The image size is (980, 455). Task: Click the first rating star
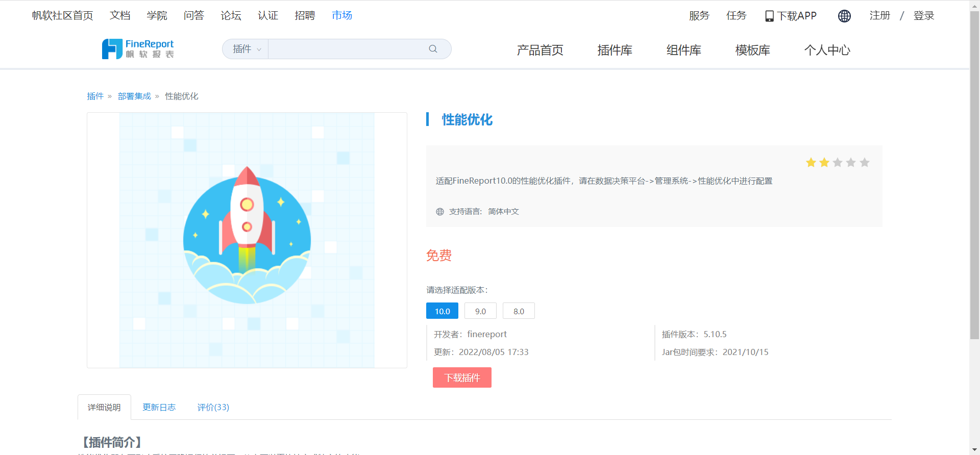[x=811, y=163]
